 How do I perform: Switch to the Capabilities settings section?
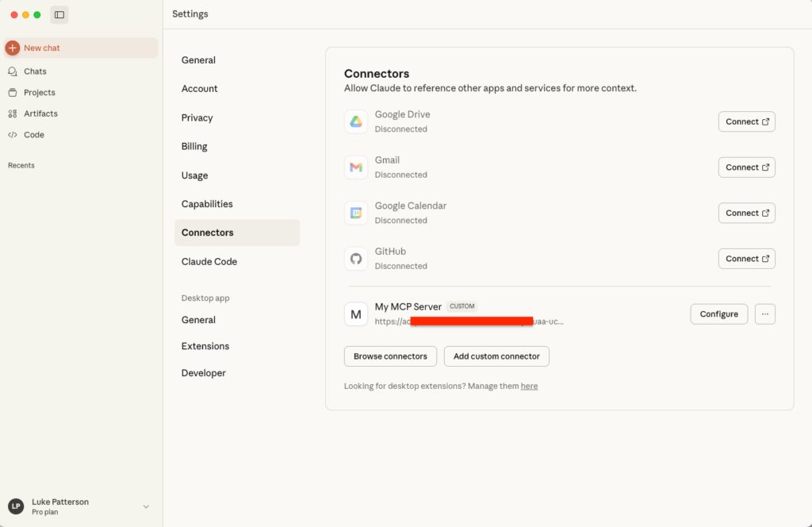click(x=207, y=204)
